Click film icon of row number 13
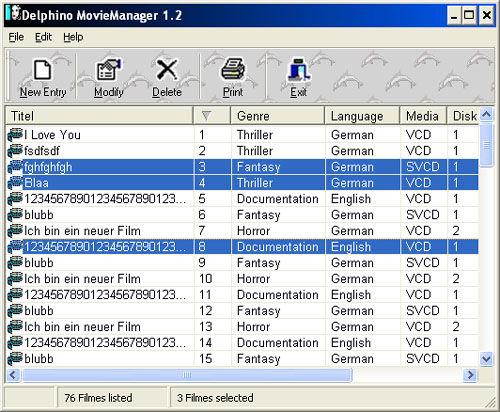This screenshot has height=412, width=500. tap(15, 327)
